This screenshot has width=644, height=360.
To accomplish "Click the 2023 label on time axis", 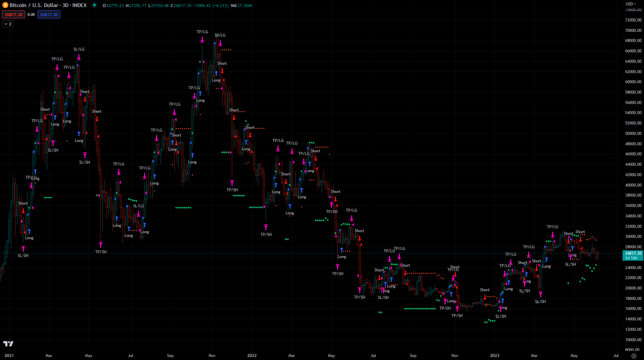I will pos(495,356).
